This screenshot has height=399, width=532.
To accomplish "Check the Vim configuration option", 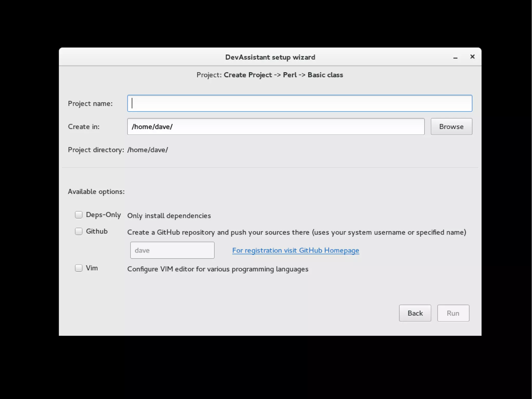I will (x=79, y=268).
